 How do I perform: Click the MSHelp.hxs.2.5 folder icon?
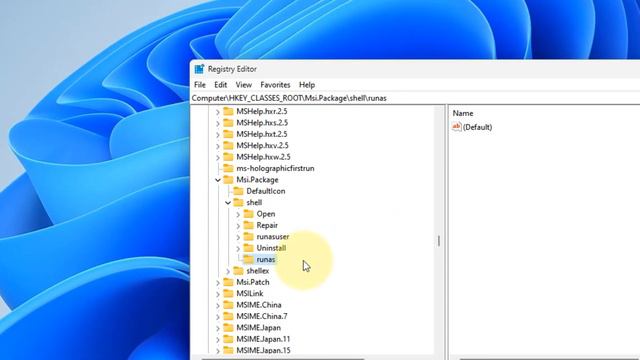pos(228,122)
